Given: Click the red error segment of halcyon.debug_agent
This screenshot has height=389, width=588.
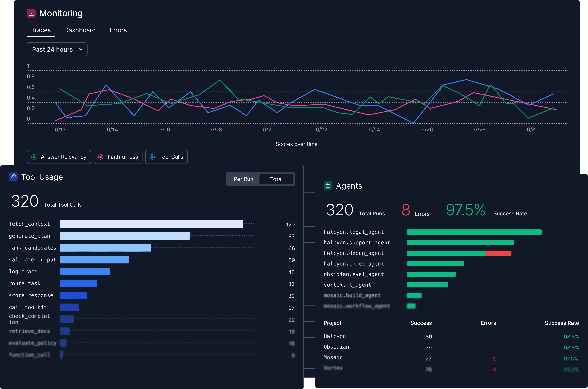Looking at the screenshot, I should [498, 253].
